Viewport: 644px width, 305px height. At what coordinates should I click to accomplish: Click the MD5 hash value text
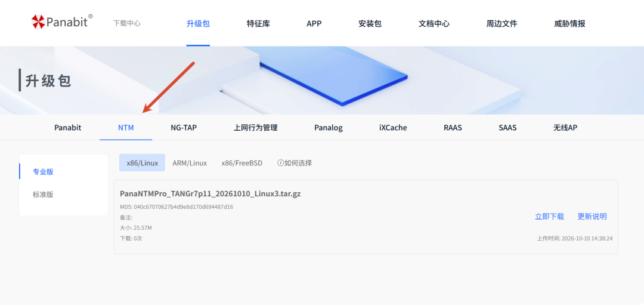click(184, 207)
